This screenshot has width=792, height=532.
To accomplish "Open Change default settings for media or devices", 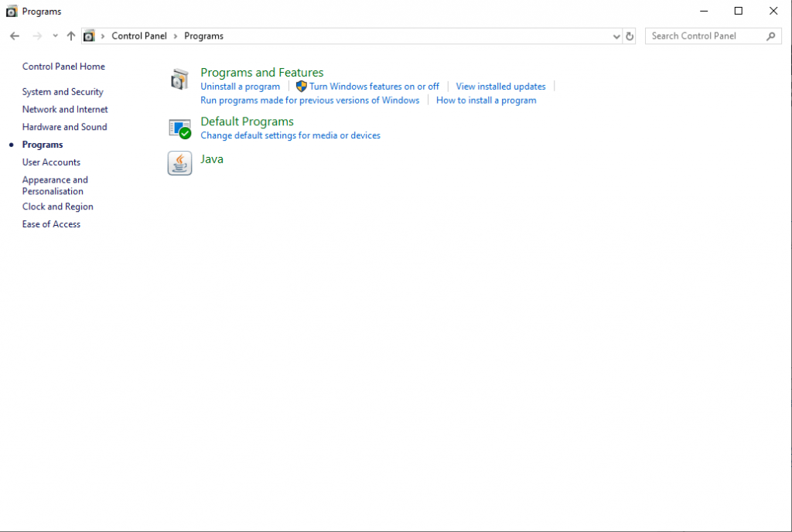I will [291, 135].
